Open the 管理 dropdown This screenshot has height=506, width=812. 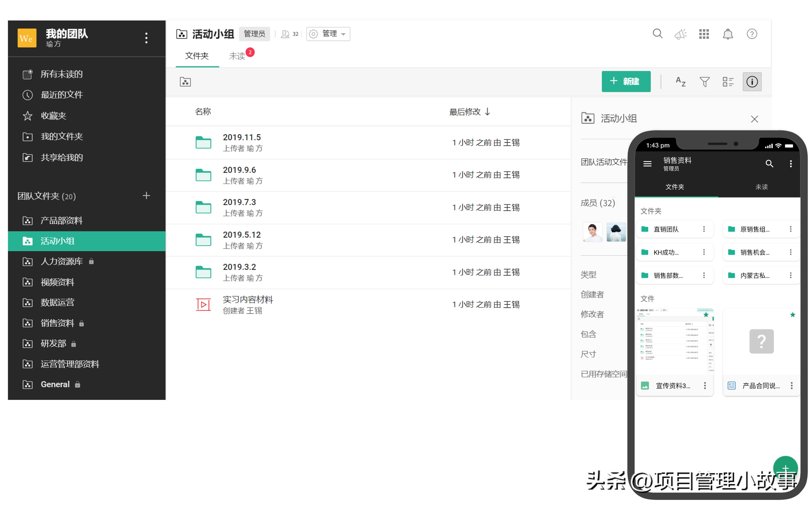click(x=328, y=34)
